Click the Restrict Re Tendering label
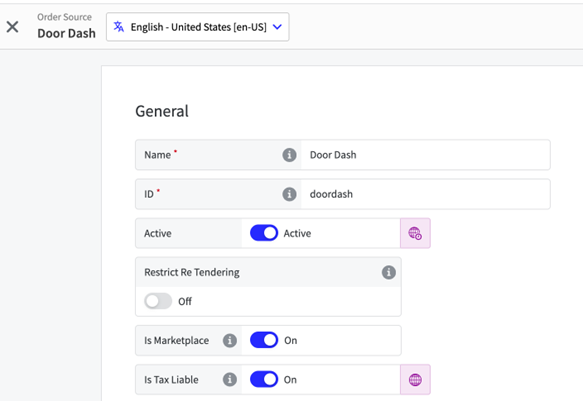583x401 pixels. (x=192, y=272)
